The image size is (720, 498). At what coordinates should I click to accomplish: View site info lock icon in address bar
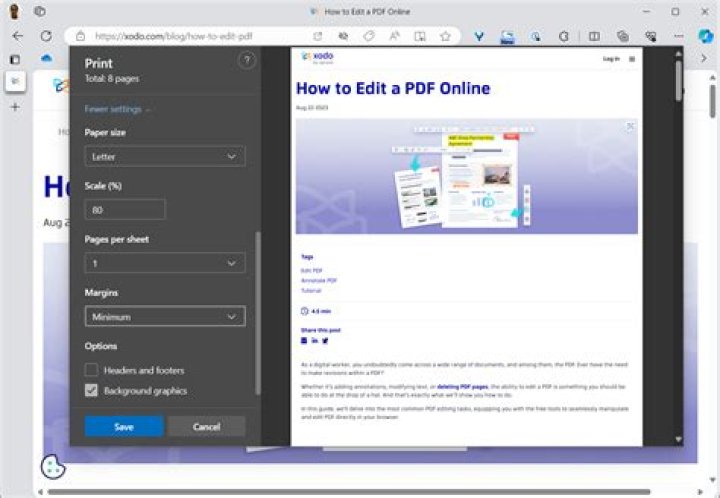point(80,36)
